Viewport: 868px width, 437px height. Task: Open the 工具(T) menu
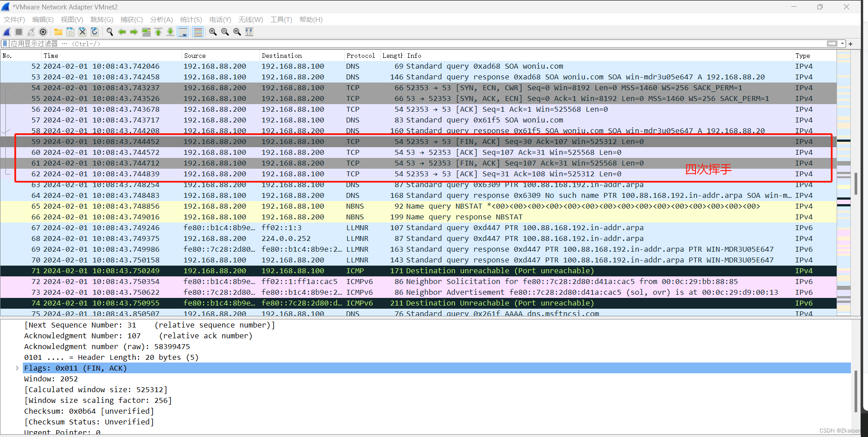pyautogui.click(x=281, y=20)
